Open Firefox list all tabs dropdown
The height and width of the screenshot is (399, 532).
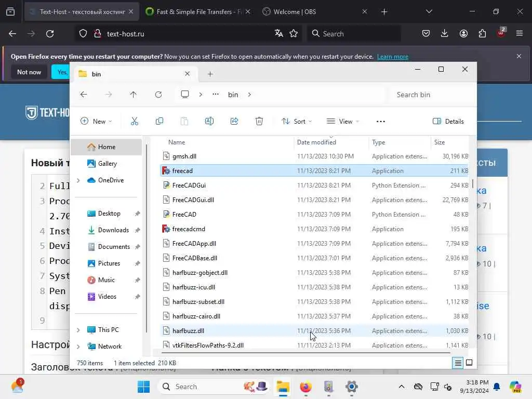click(429, 11)
